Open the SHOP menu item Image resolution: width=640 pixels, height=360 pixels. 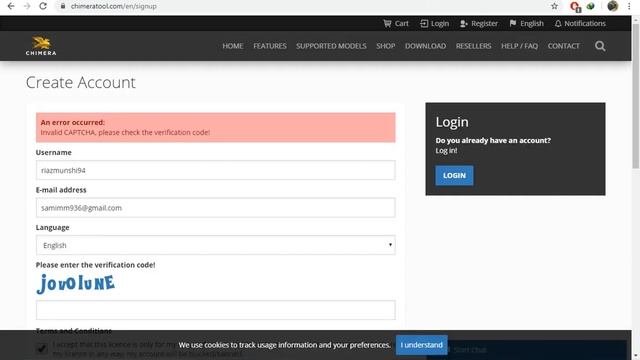coord(386,46)
